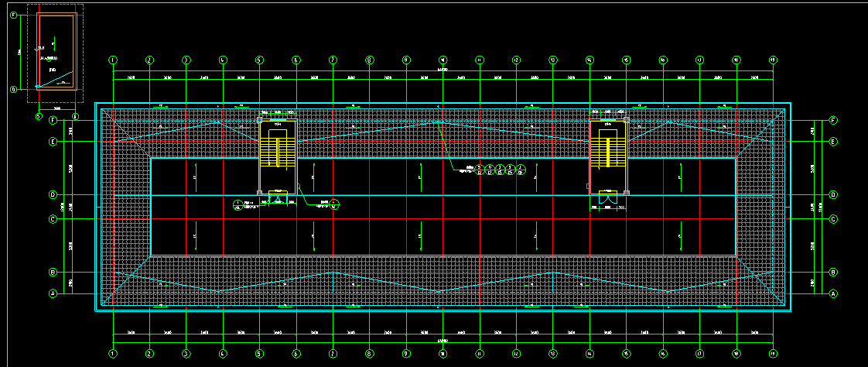Viewport: 868px width, 367px height.
Task: Click grid bubble 10 in bottom axis row
Action: point(443,353)
